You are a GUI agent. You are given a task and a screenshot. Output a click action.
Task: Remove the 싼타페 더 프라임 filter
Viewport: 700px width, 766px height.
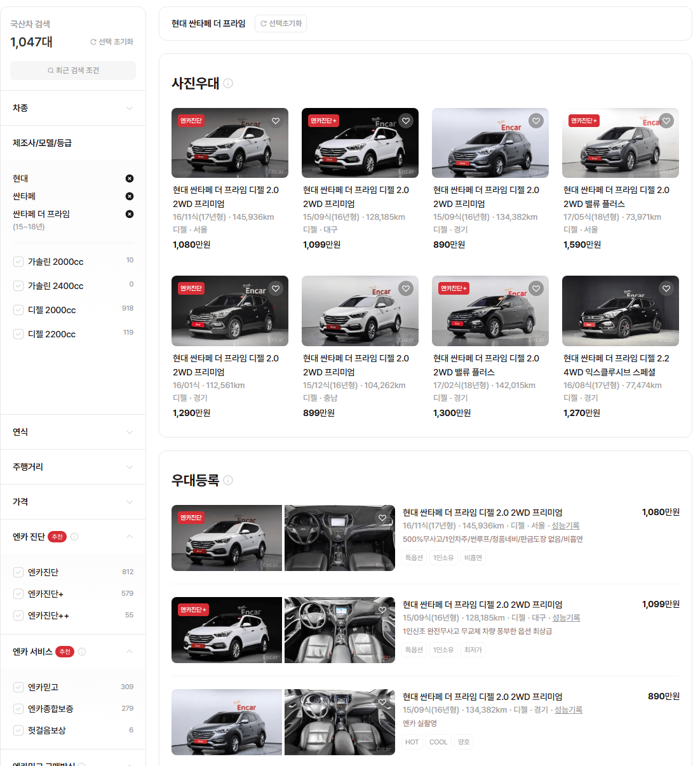(130, 214)
